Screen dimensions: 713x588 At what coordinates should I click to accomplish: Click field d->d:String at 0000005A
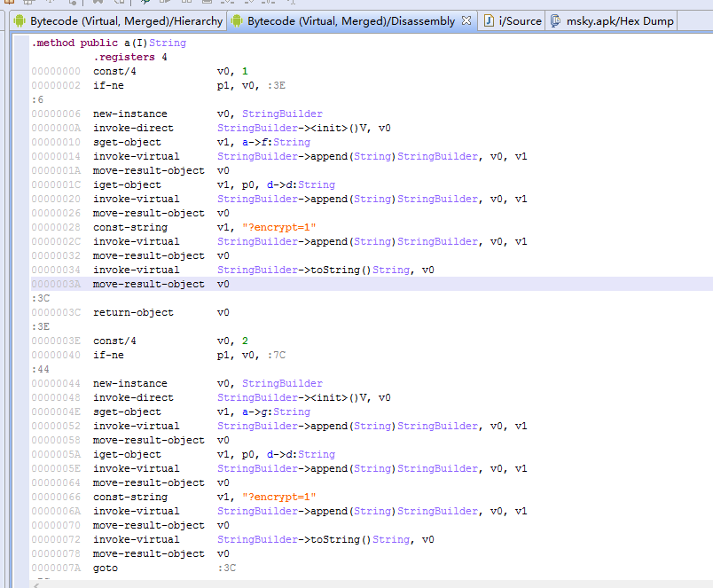[301, 454]
